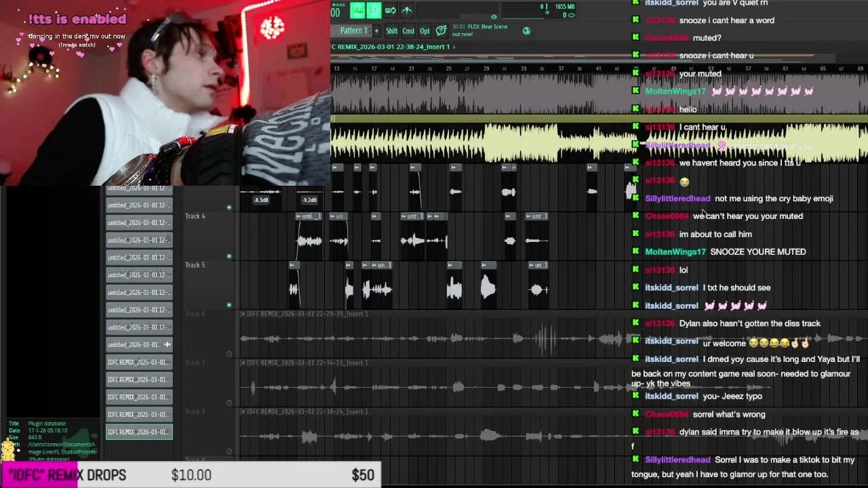Expand the arrow after Insert 1 breadcrumb
The image size is (868, 488).
[x=454, y=47]
